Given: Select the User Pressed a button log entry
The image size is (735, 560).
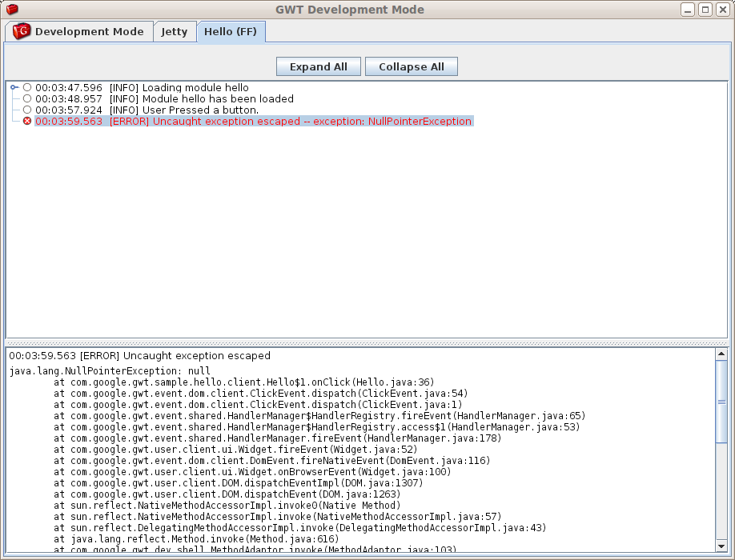Looking at the screenshot, I should click(147, 110).
